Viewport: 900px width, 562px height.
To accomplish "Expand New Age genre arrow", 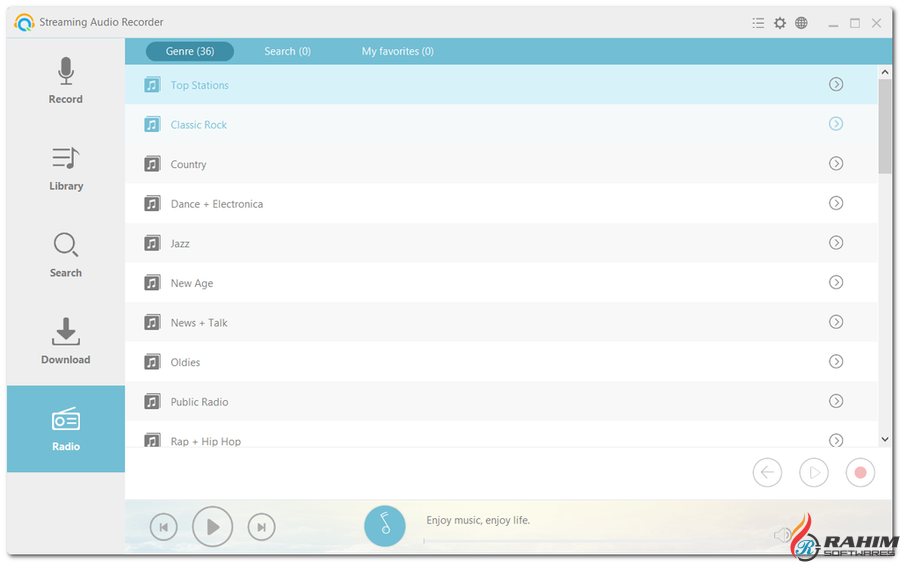I will (x=836, y=282).
